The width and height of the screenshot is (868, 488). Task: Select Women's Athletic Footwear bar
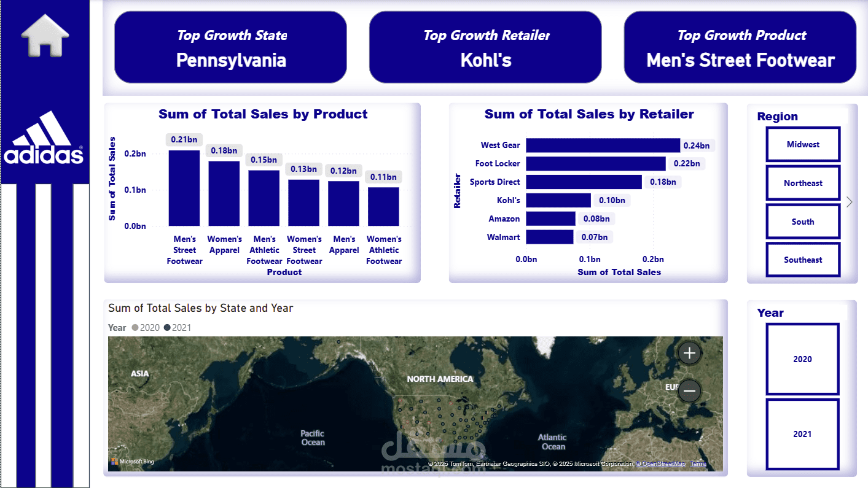(x=383, y=206)
